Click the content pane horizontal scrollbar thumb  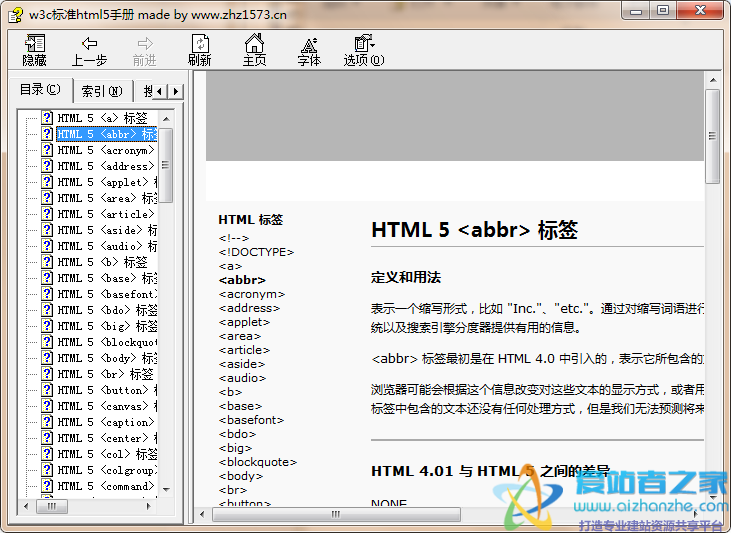[336, 514]
